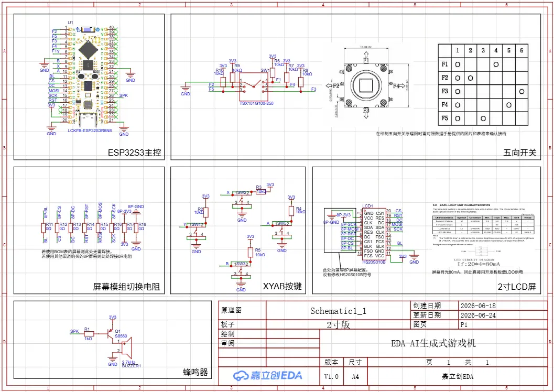
Task: Select the SW5 button symbol on net A
Action: pos(282,231)
